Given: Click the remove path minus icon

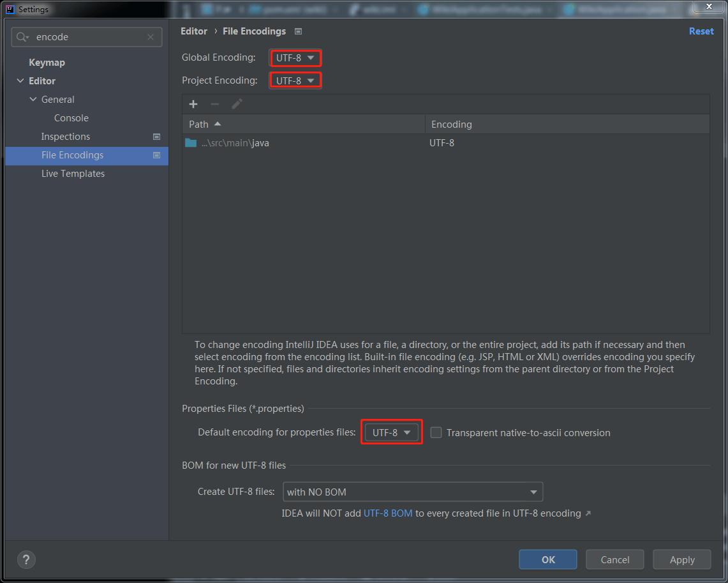Looking at the screenshot, I should click(214, 104).
